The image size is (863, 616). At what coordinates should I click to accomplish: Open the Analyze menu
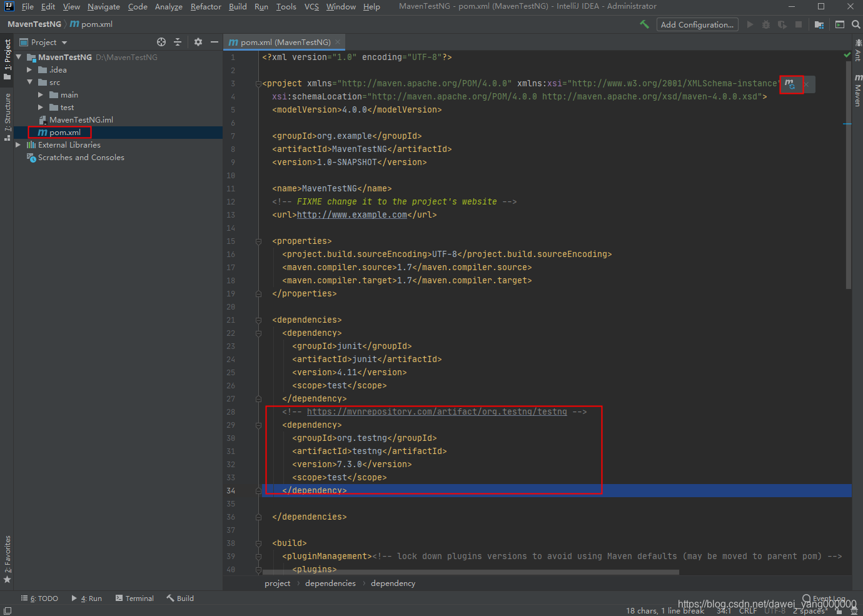tap(169, 6)
